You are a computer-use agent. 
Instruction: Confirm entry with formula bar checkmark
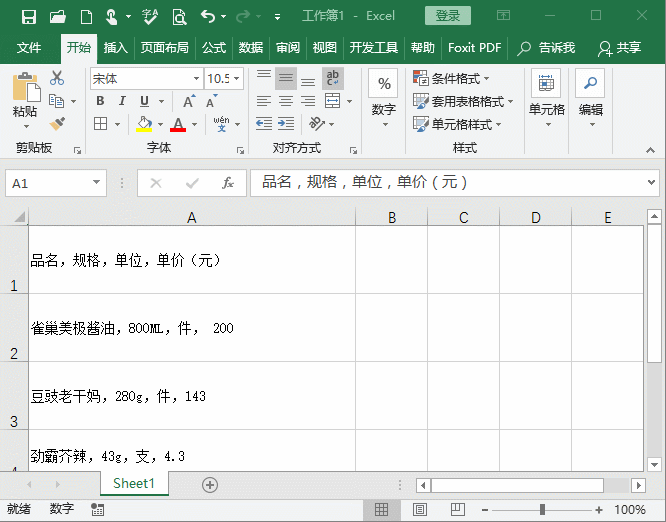pyautogui.click(x=192, y=183)
